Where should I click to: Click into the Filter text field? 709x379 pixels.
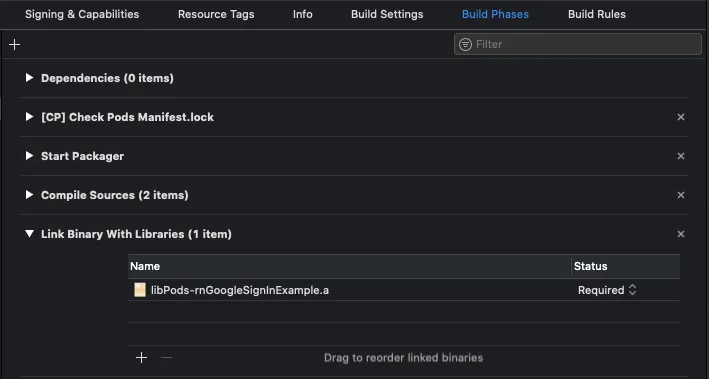[577, 44]
